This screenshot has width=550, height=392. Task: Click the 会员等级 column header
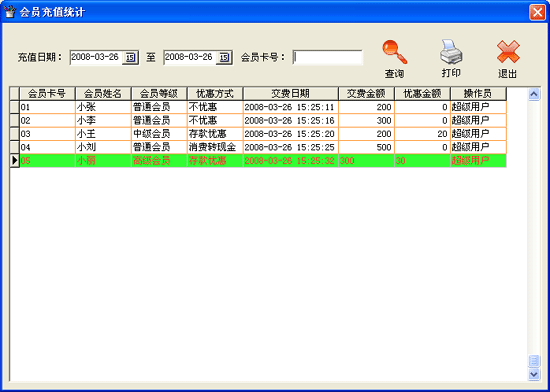click(x=159, y=94)
